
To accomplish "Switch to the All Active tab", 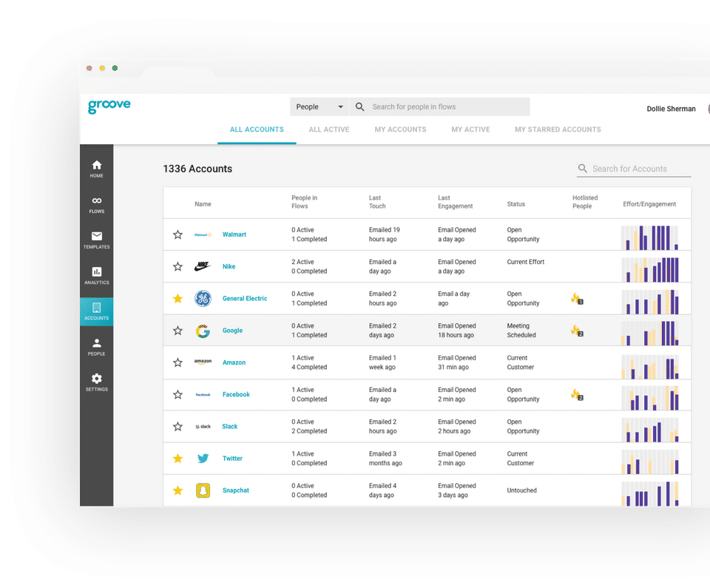I will [x=329, y=129].
